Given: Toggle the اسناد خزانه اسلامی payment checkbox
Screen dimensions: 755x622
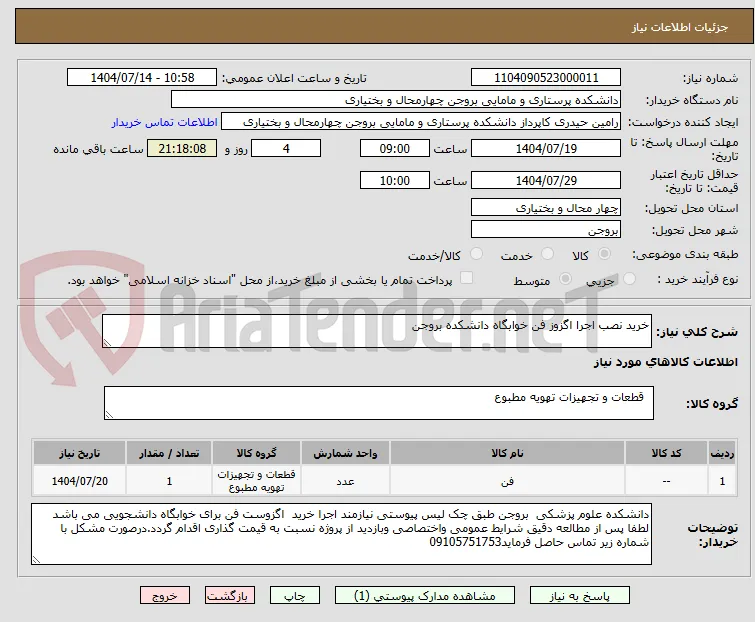Looking at the screenshot, I should click(x=467, y=278).
